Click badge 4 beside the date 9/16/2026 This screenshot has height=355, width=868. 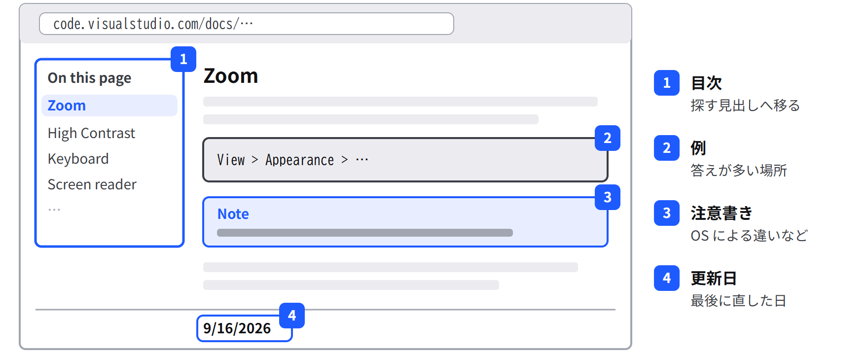(292, 316)
